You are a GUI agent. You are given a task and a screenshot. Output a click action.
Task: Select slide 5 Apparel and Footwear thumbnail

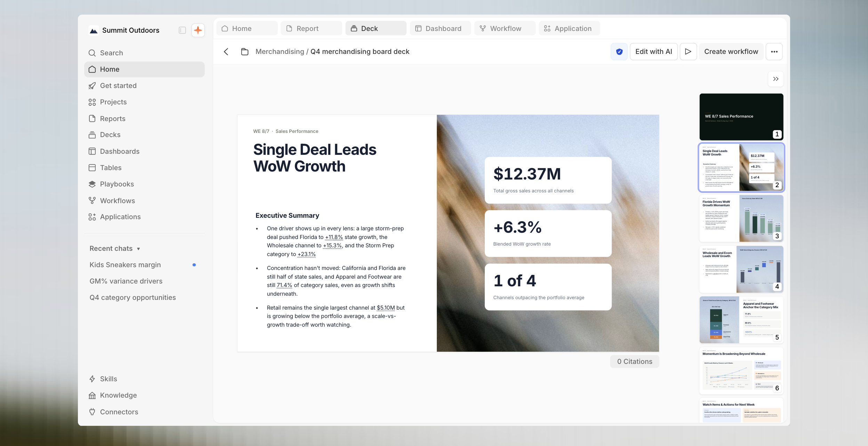coord(741,320)
